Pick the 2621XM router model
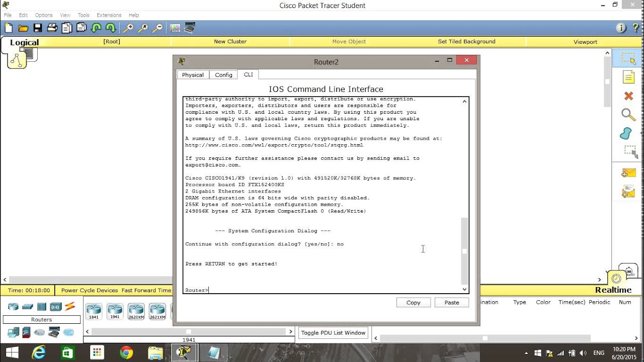The image size is (644, 362). (157, 312)
